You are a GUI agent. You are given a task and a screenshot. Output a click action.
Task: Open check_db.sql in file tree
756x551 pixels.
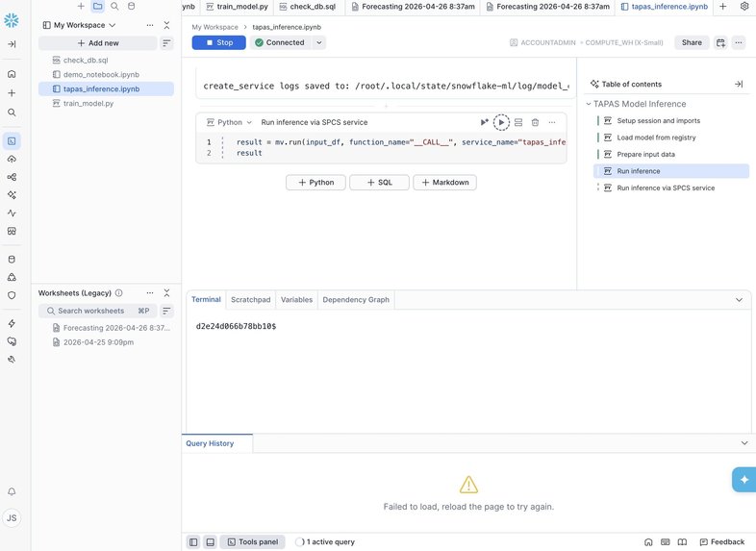[x=106, y=61]
